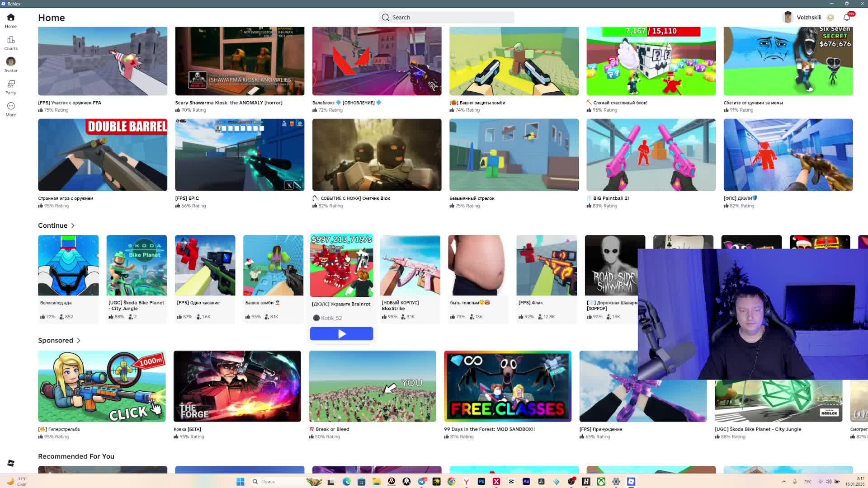Click the Windows Start button on the taskbar
This screenshot has width=868, height=488.
coord(241,482)
